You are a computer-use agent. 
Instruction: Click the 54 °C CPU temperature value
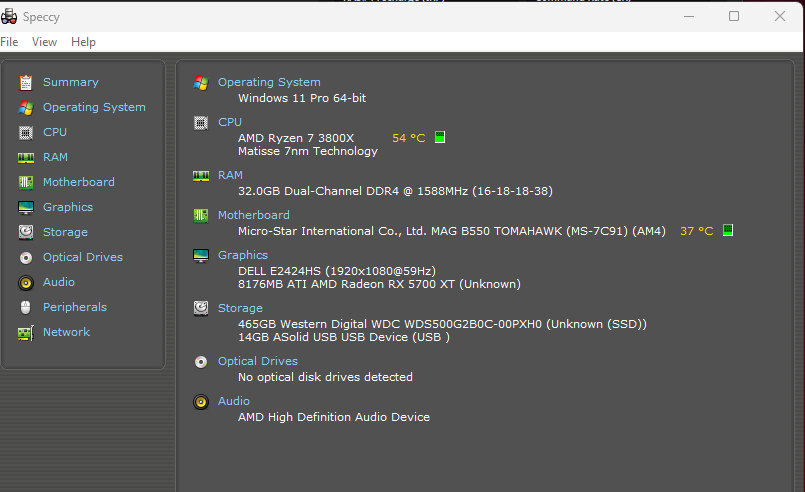click(409, 138)
